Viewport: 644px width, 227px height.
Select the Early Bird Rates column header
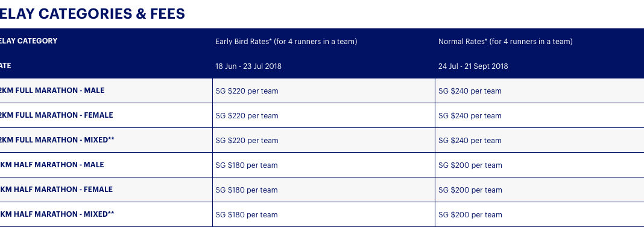[x=286, y=42]
